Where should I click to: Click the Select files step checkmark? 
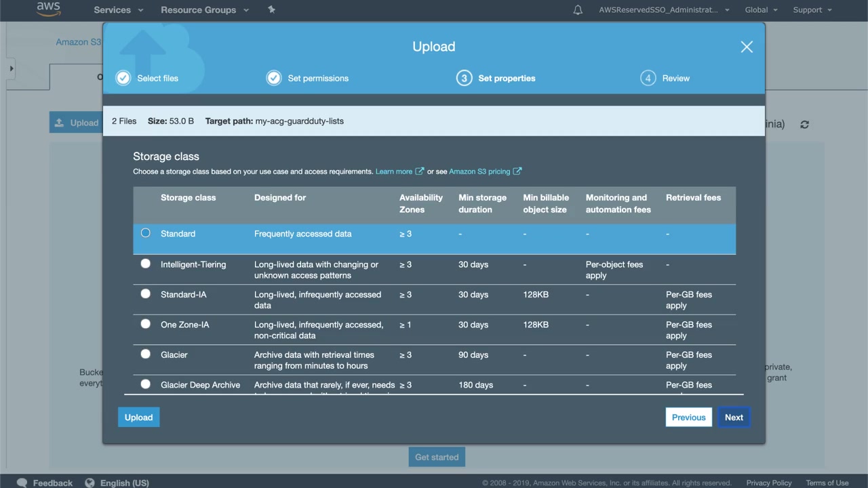tap(123, 78)
